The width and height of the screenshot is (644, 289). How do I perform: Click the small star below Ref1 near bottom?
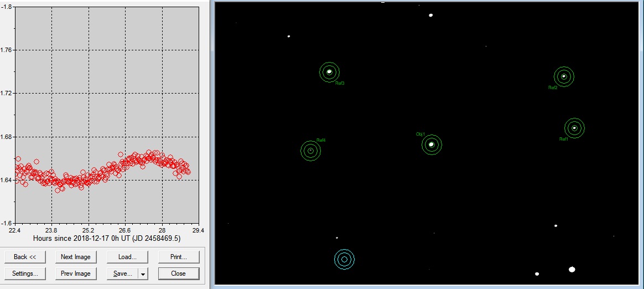pyautogui.click(x=555, y=226)
